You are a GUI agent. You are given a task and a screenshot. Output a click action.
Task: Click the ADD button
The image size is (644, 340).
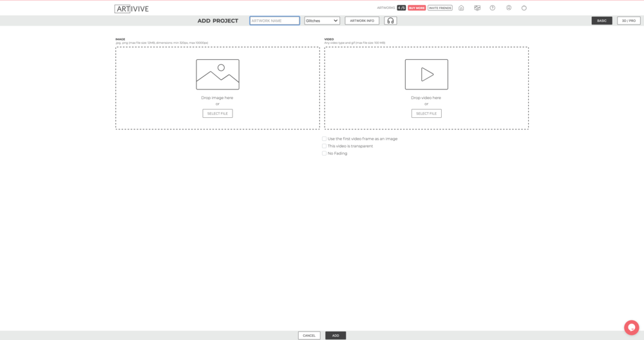coord(336,335)
